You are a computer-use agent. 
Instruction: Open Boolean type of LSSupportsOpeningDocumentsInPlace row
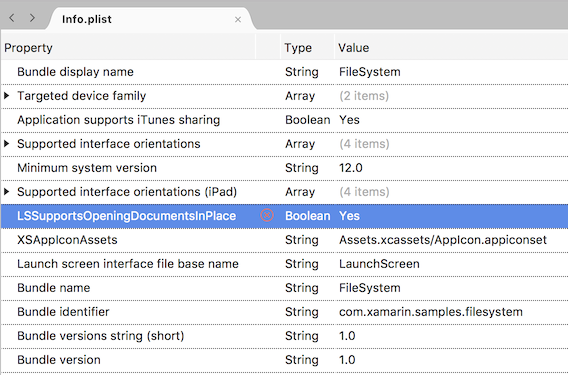308,216
